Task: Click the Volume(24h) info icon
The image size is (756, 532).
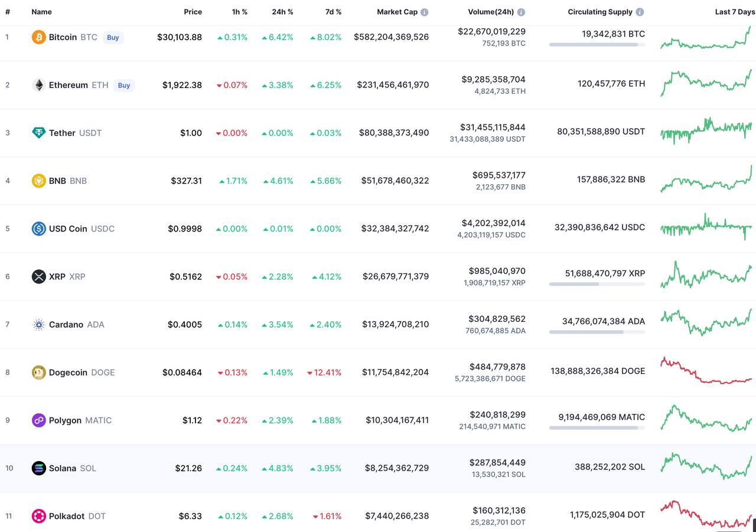Action: click(521, 12)
